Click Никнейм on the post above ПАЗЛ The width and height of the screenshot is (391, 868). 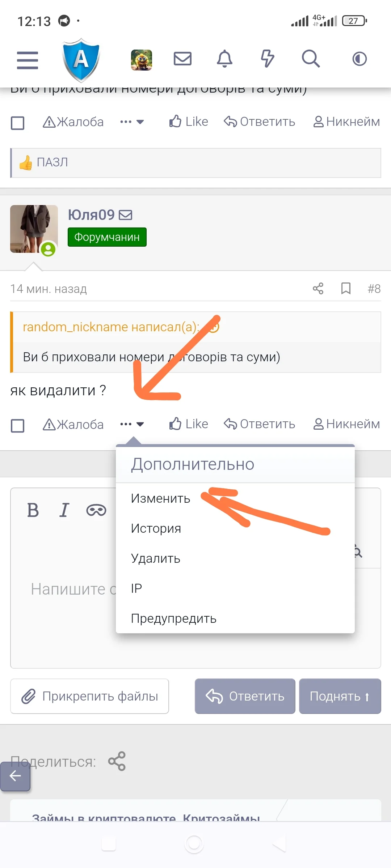[346, 122]
